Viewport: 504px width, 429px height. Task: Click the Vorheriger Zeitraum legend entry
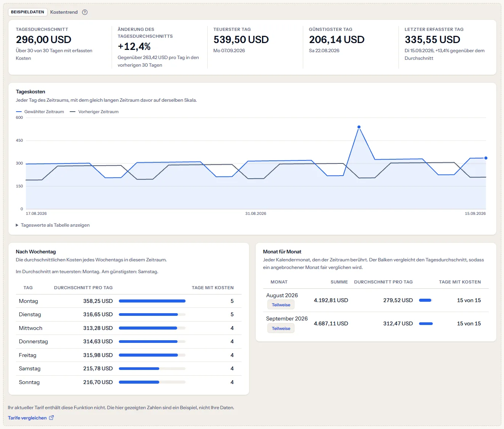coord(94,112)
